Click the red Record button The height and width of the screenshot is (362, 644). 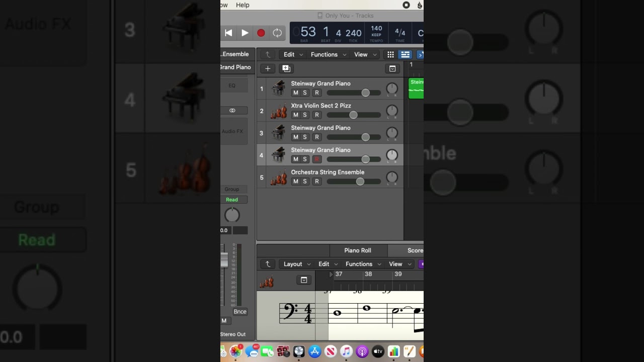click(x=261, y=33)
